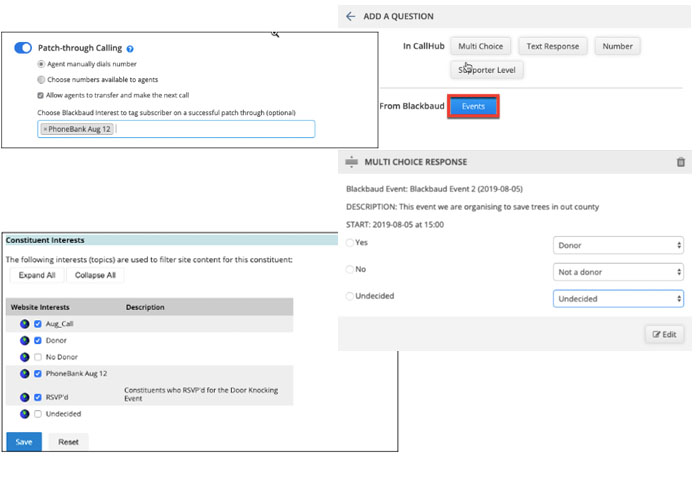Uncheck the Donor interest checkbox
Screen dimensions: 700x500
pyautogui.click(x=38, y=340)
